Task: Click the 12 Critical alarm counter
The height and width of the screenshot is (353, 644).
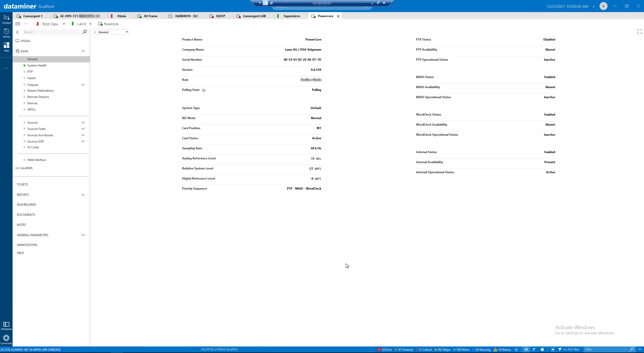Action: (424, 350)
